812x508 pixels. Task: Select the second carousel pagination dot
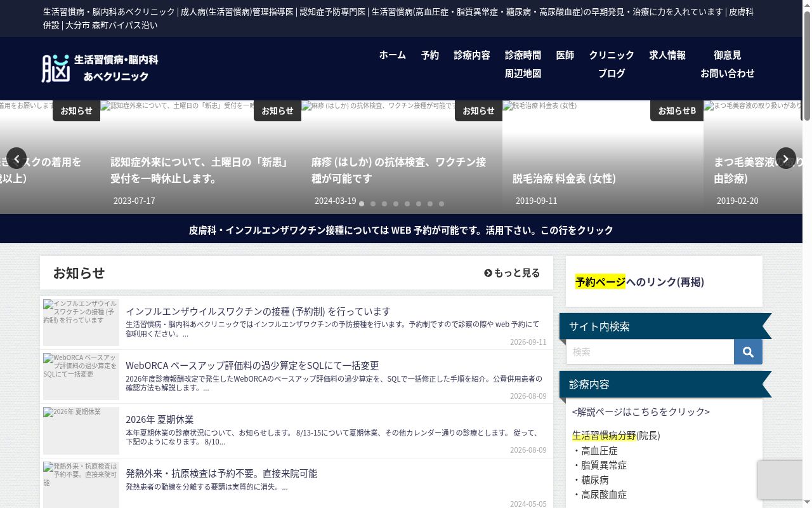(373, 204)
